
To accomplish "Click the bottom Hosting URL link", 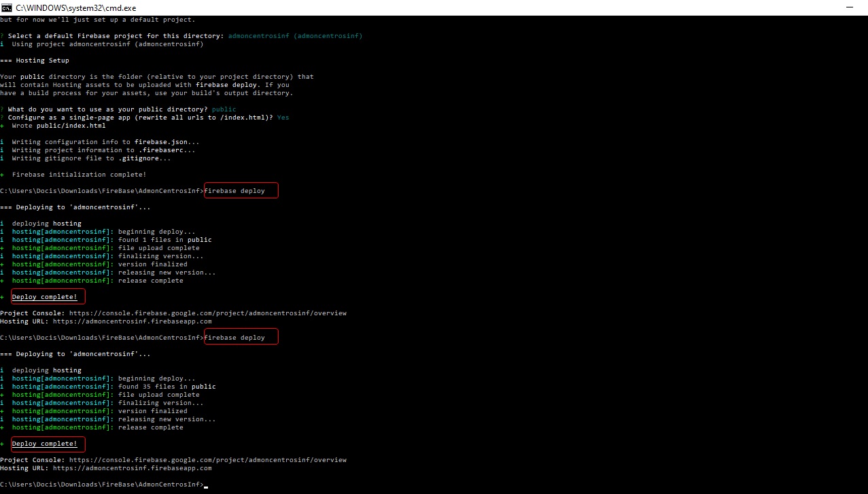I will (x=132, y=468).
